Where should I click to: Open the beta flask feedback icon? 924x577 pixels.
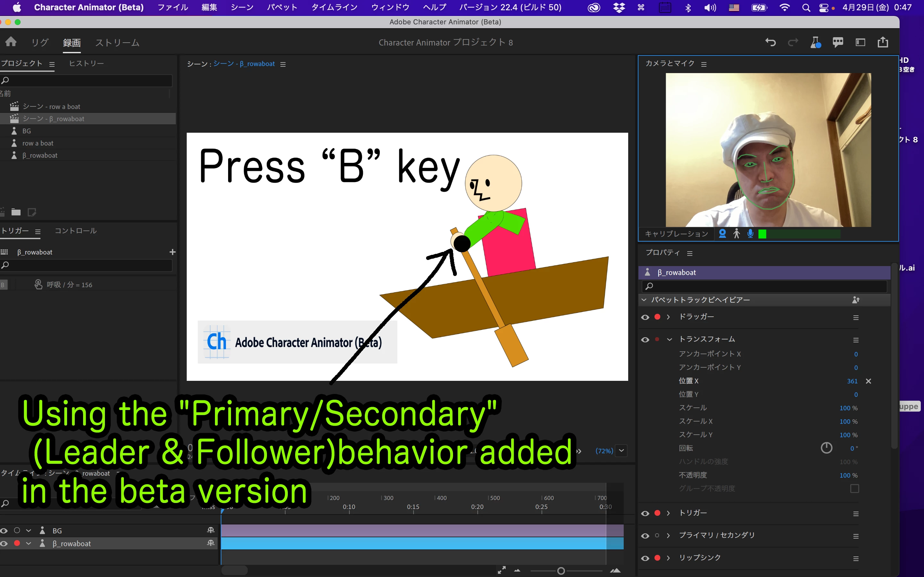click(816, 42)
